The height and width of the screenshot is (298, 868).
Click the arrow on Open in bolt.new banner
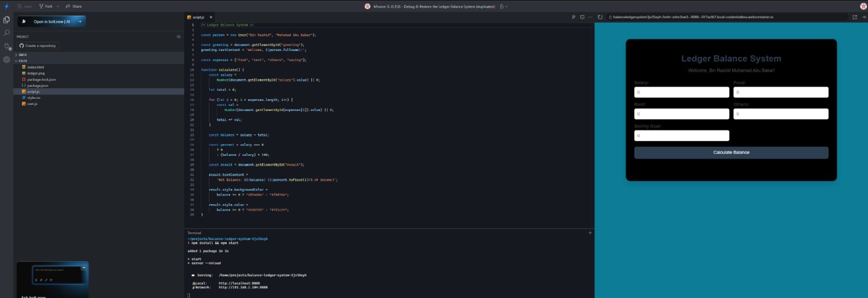pyautogui.click(x=80, y=22)
